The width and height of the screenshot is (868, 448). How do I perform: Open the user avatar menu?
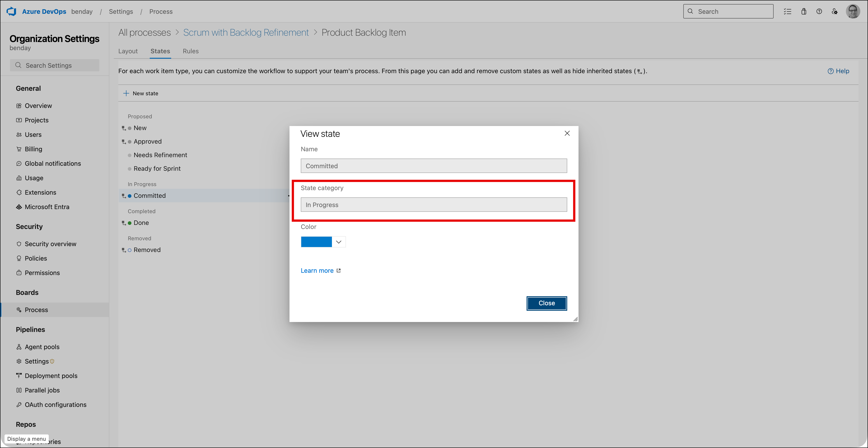(853, 11)
